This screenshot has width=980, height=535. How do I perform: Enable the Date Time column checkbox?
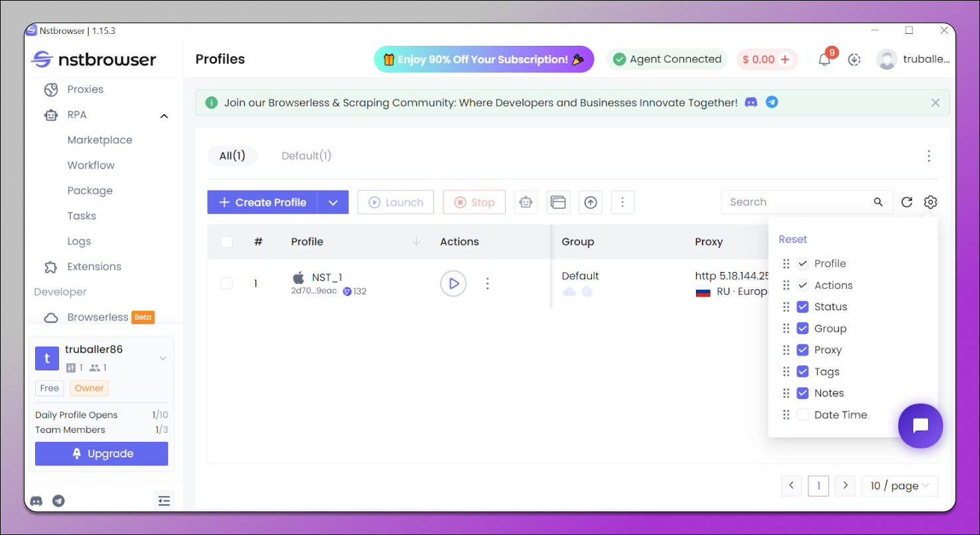click(803, 415)
